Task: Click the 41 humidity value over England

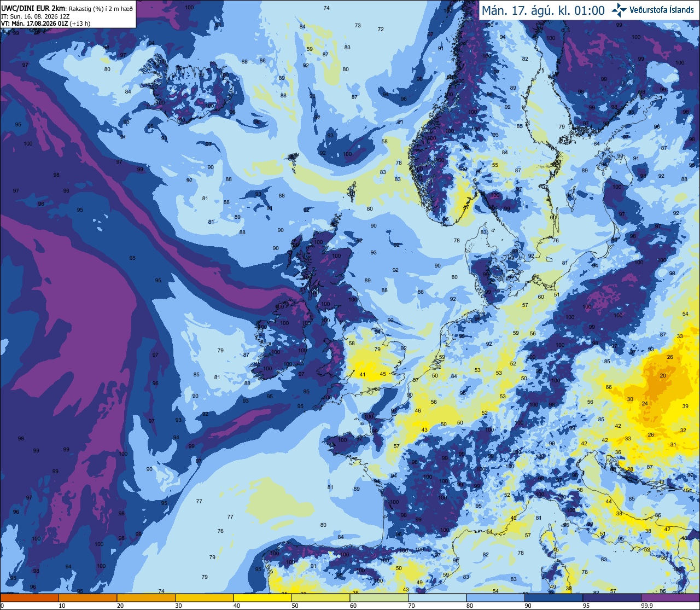Action: click(x=363, y=375)
